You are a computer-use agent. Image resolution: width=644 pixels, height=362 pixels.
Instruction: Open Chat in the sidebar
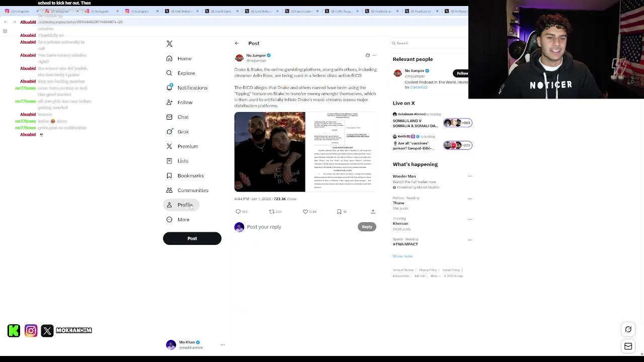click(x=178, y=117)
